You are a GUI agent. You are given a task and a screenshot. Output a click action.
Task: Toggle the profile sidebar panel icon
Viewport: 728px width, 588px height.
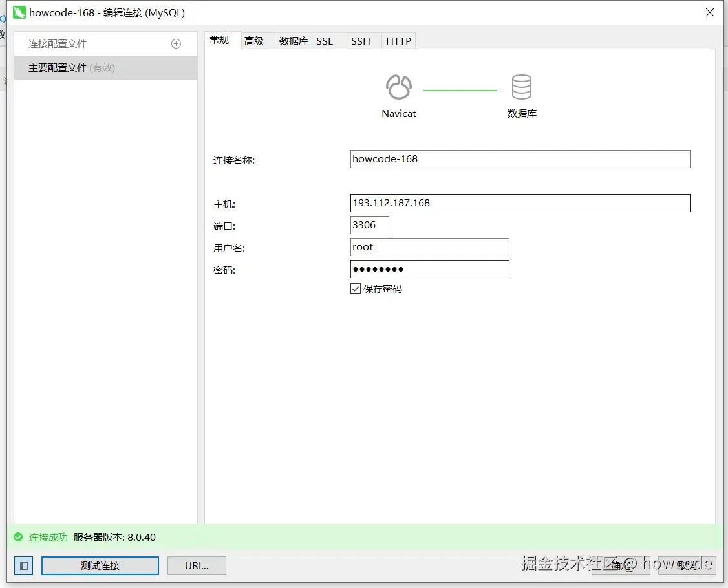[24, 566]
